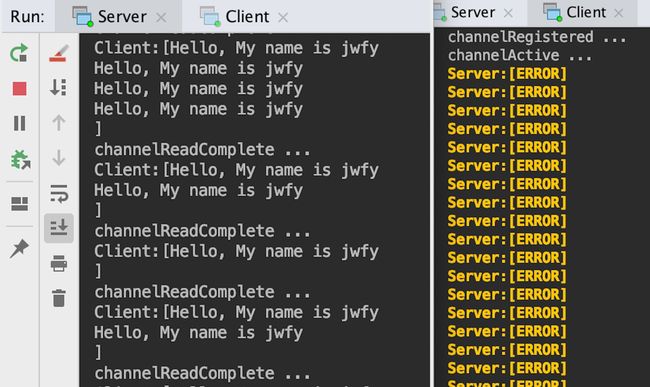Toggle soft-wrap for console output

(x=59, y=194)
